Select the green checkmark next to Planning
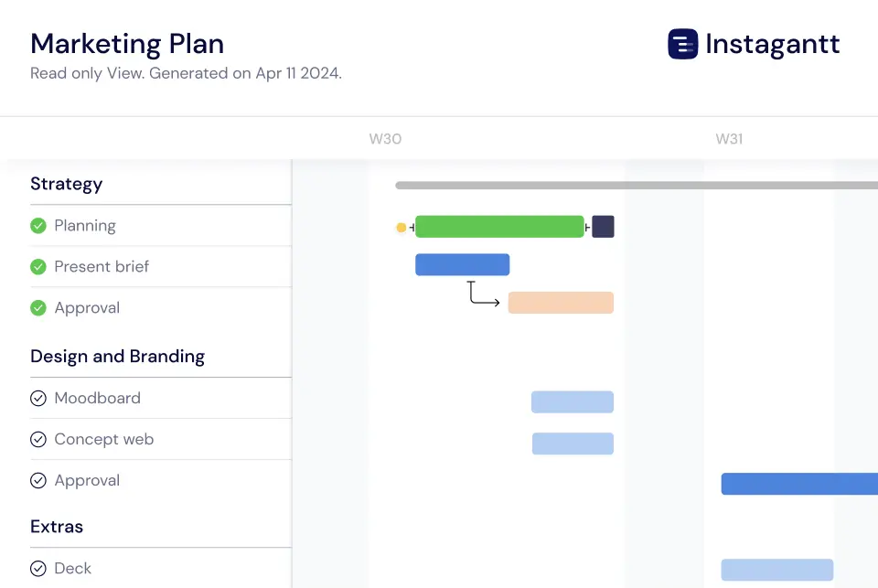The height and width of the screenshot is (588, 878). point(38,225)
